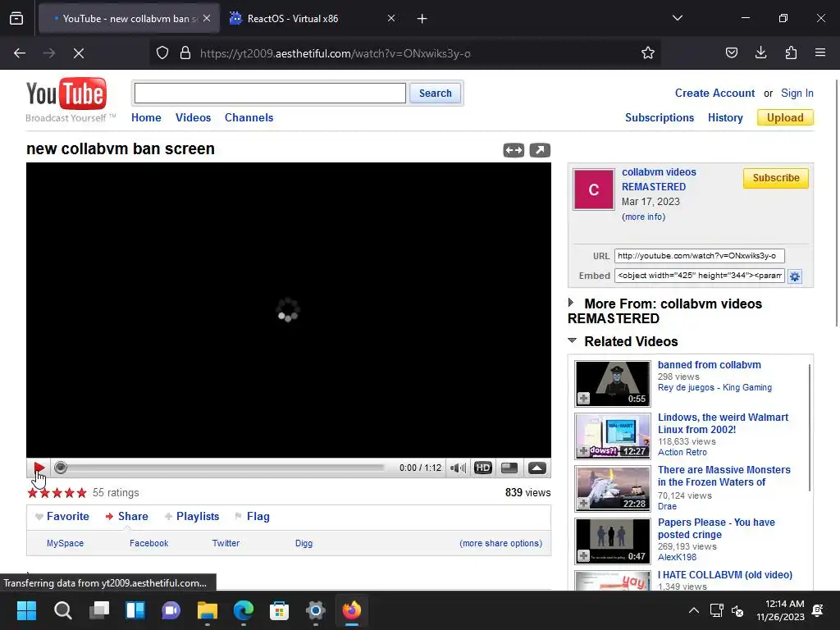Click the YouTube logo
840x630 pixels.
coord(66,94)
